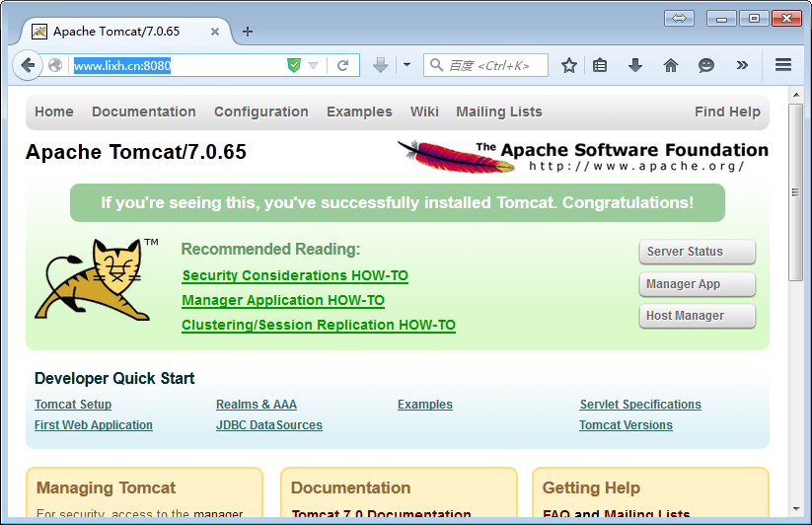Viewport: 812px width, 525px height.
Task: Open the Examples link under Developer Quick Start
Action: (425, 405)
